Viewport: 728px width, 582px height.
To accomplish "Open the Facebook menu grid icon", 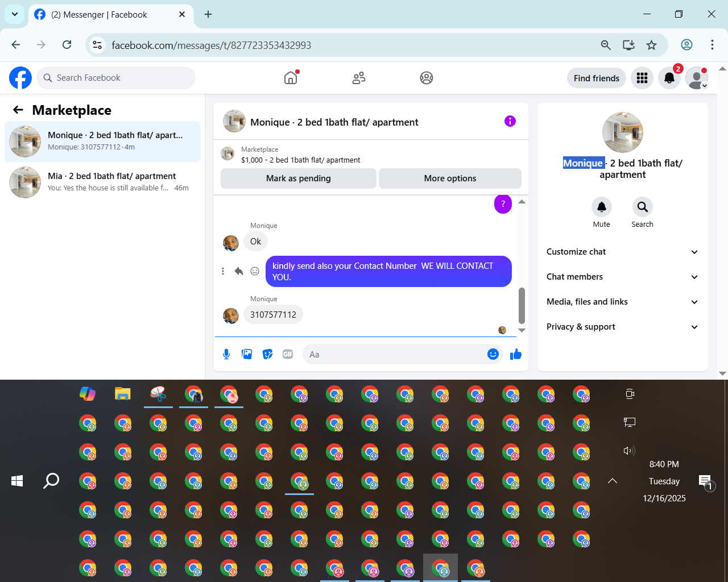I will (x=642, y=78).
